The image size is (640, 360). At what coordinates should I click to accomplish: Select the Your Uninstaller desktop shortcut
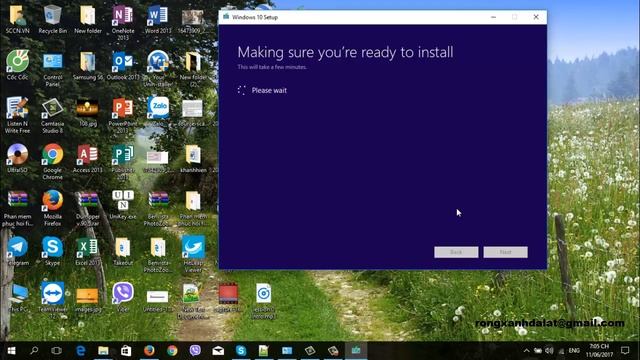[158, 69]
